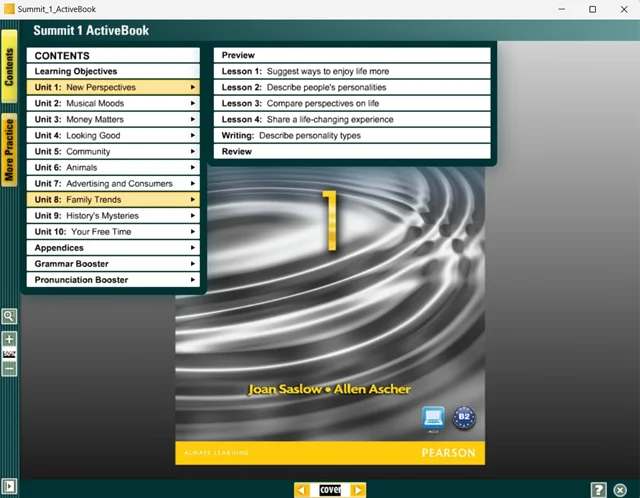Click the play arrow icon at bottom-left

[9, 487]
